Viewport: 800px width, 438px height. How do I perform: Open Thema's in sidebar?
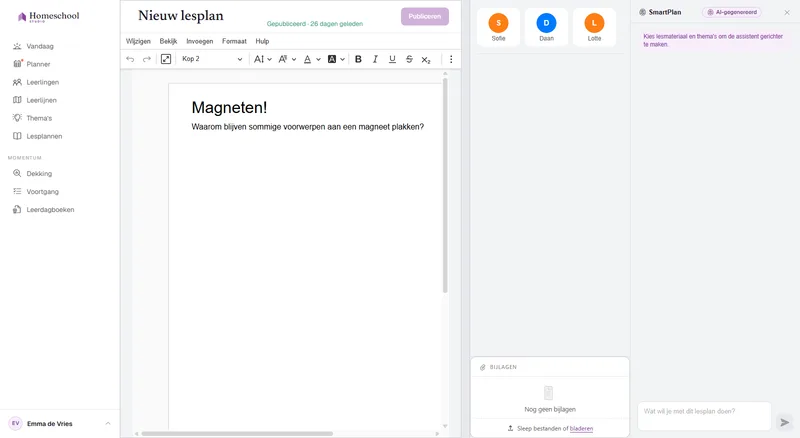39,118
